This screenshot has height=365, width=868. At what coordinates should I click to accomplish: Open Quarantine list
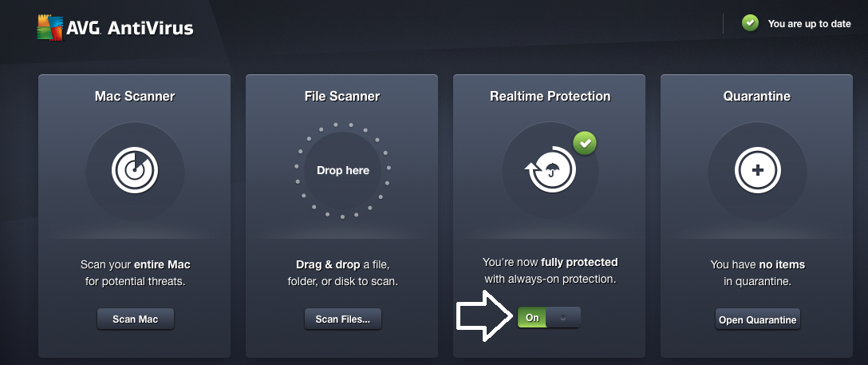(757, 319)
